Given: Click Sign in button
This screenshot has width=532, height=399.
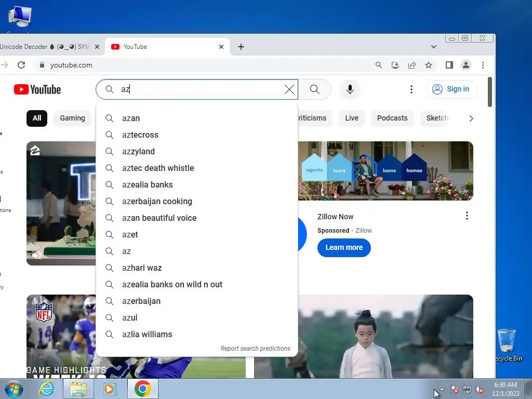Looking at the screenshot, I should (x=451, y=89).
